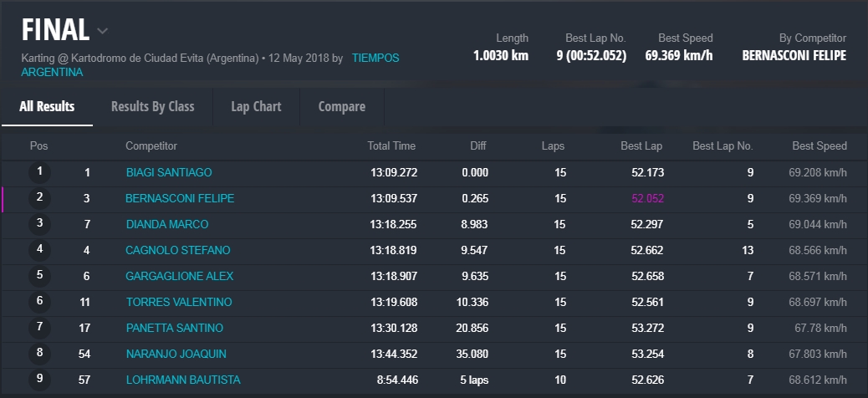The height and width of the screenshot is (398, 868).
Task: Expand the FINAL session dropdown chevron
Action: click(x=103, y=32)
